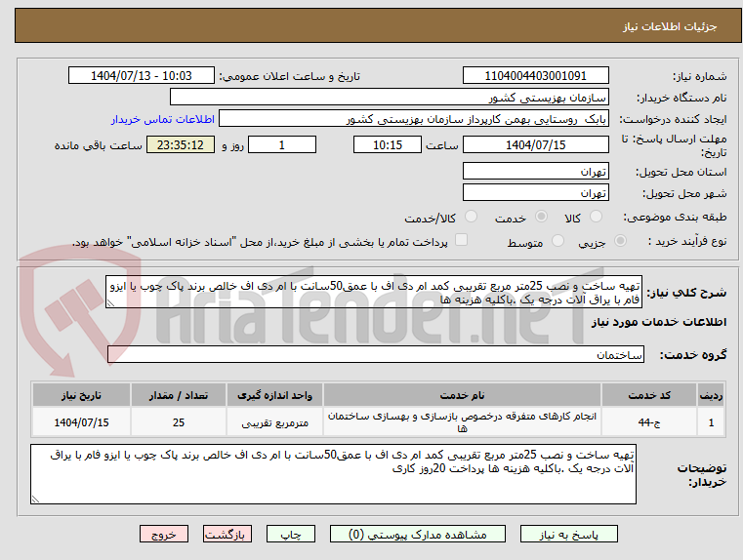Screen dimensions: 743x560
Task: Click the توضیحات خریدار text area
Action: (x=333, y=474)
